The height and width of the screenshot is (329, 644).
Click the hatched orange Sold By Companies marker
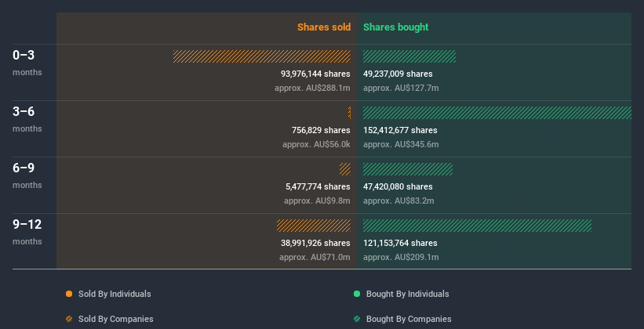point(69,319)
